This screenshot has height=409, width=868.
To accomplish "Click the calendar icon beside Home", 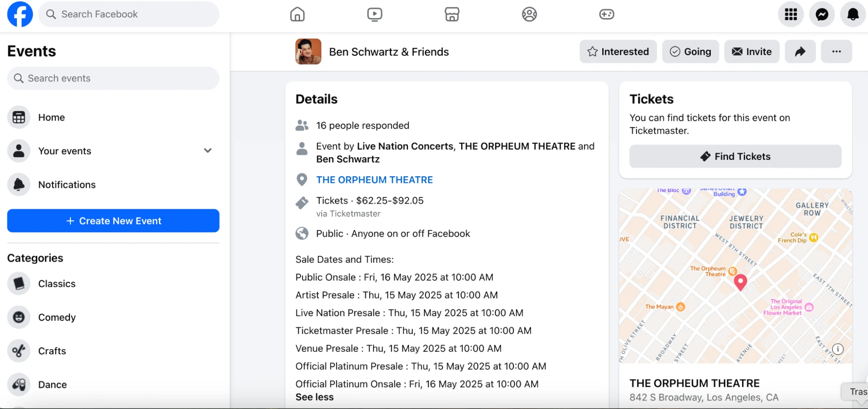I will (19, 117).
